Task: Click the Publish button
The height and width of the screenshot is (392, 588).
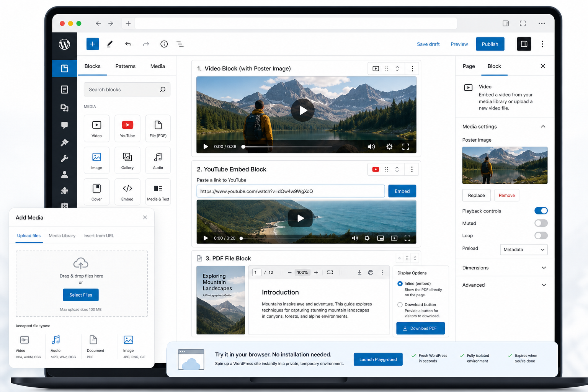Action: click(x=490, y=44)
